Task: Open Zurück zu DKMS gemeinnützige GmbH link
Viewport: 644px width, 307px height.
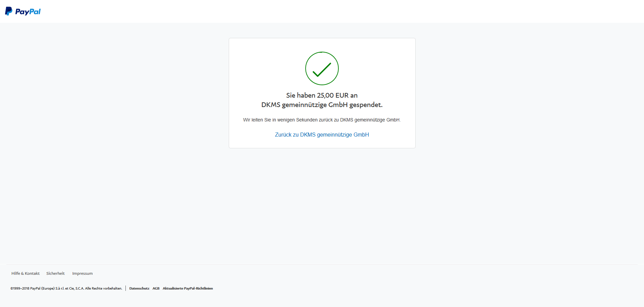Action: (x=322, y=135)
